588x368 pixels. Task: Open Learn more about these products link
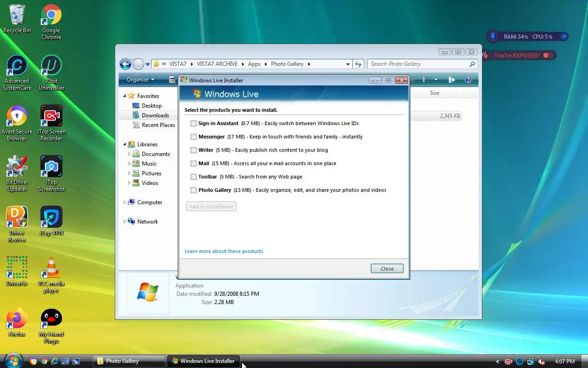coord(224,251)
